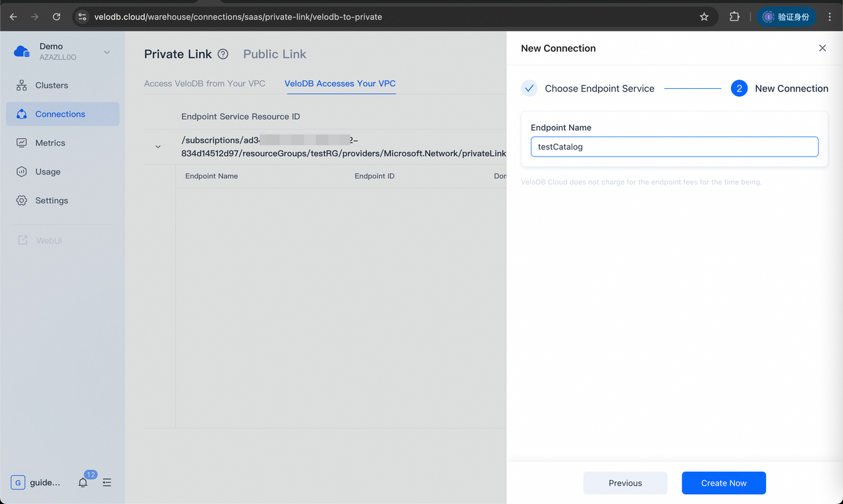
Task: Click the Metrics chart icon
Action: pyautogui.click(x=22, y=143)
